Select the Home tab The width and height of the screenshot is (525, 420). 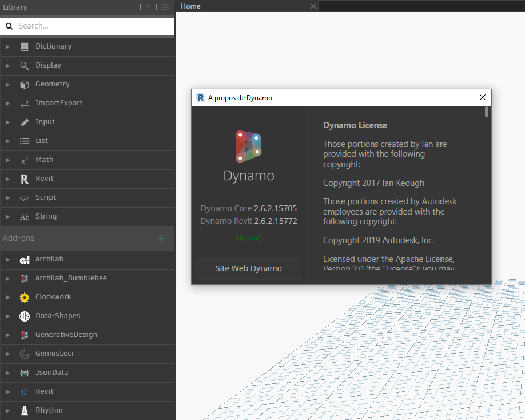coord(191,6)
